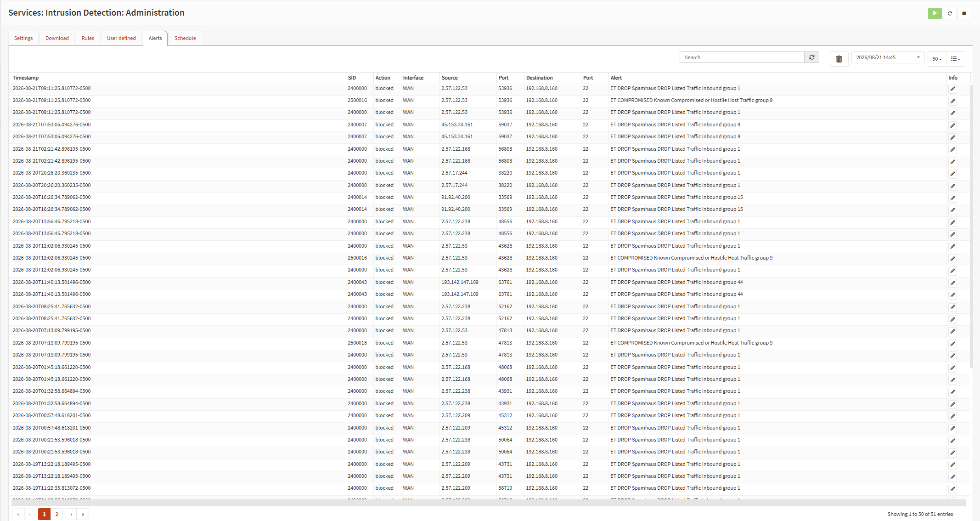Refresh the alerts search results
The image size is (980, 521).
pyautogui.click(x=812, y=57)
